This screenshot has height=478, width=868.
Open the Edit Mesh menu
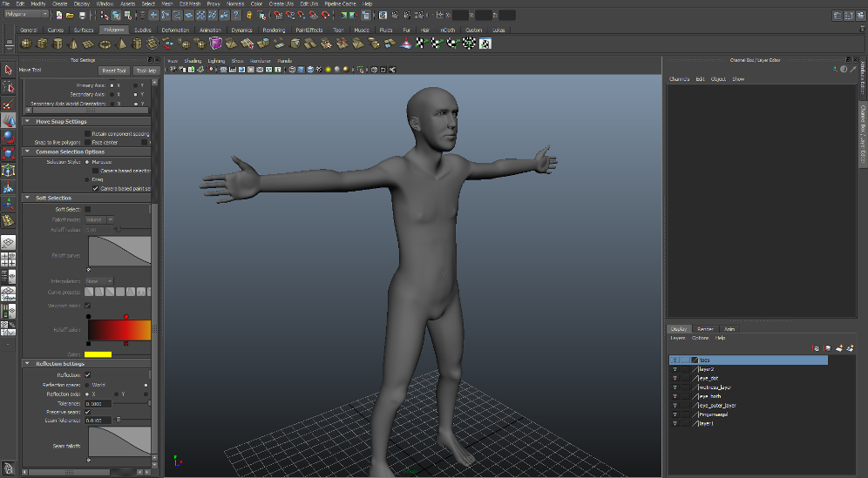189,4
